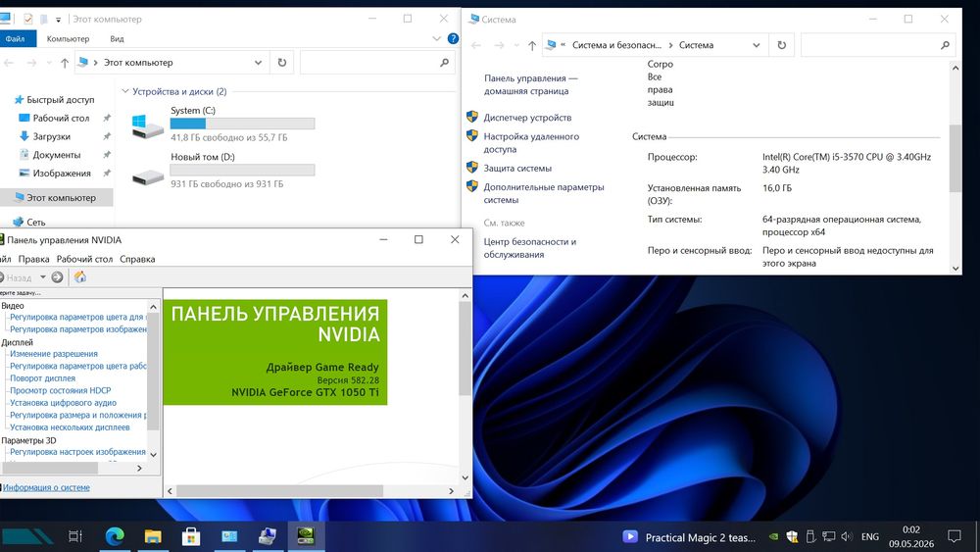The image size is (980, 552).
Task: Open Информация о системе link
Action: click(46, 487)
